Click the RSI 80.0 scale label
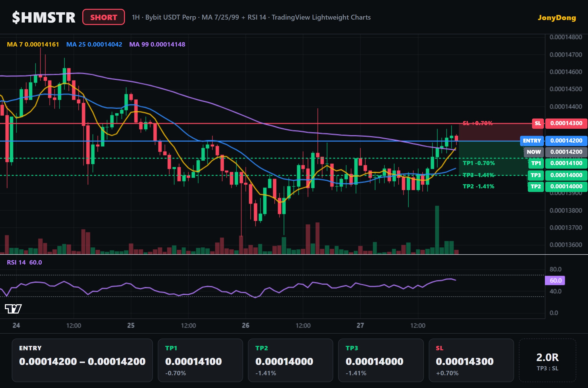The image size is (588, 388). point(556,269)
